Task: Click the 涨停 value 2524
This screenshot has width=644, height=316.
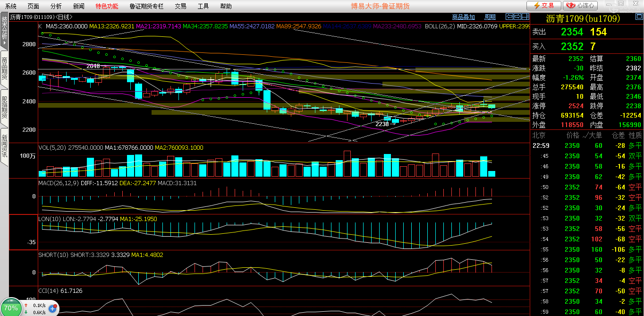Action: tap(576, 106)
